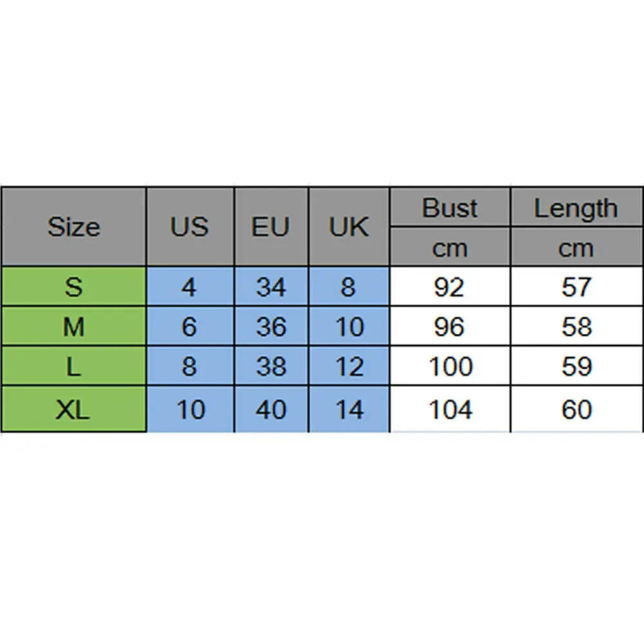
Task: Click the UK 12 cell
Action: [x=349, y=366]
